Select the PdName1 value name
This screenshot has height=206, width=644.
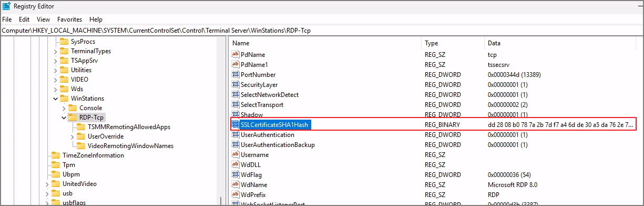pyautogui.click(x=254, y=65)
